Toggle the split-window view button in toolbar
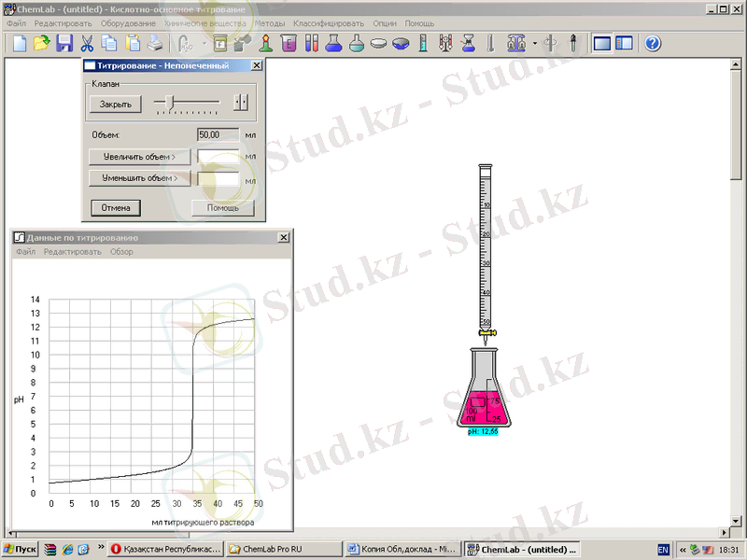Viewport: 747px width, 560px height. (x=624, y=43)
